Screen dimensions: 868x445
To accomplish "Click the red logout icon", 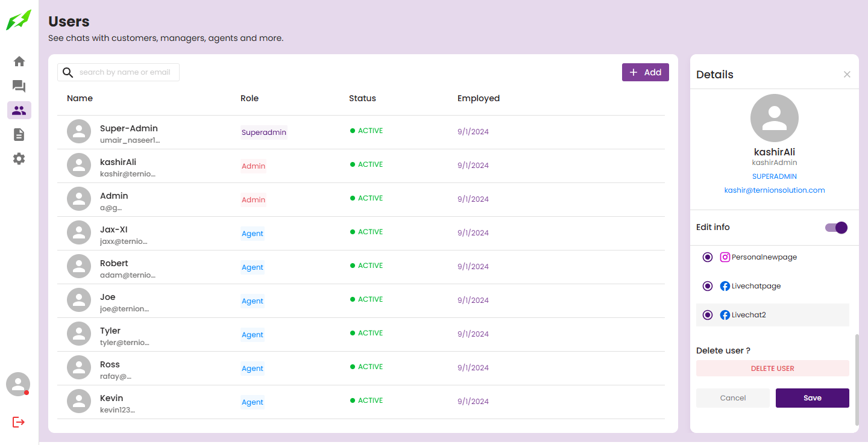I will (x=19, y=422).
